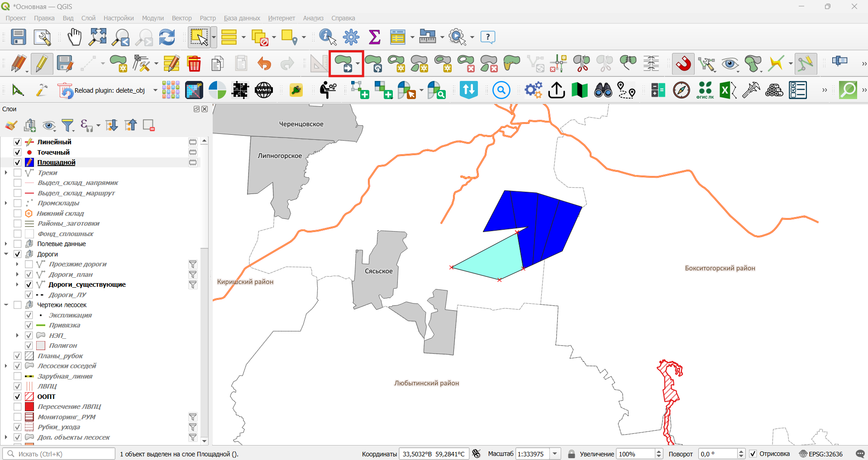Expand the Полевые данные group

pos(6,244)
